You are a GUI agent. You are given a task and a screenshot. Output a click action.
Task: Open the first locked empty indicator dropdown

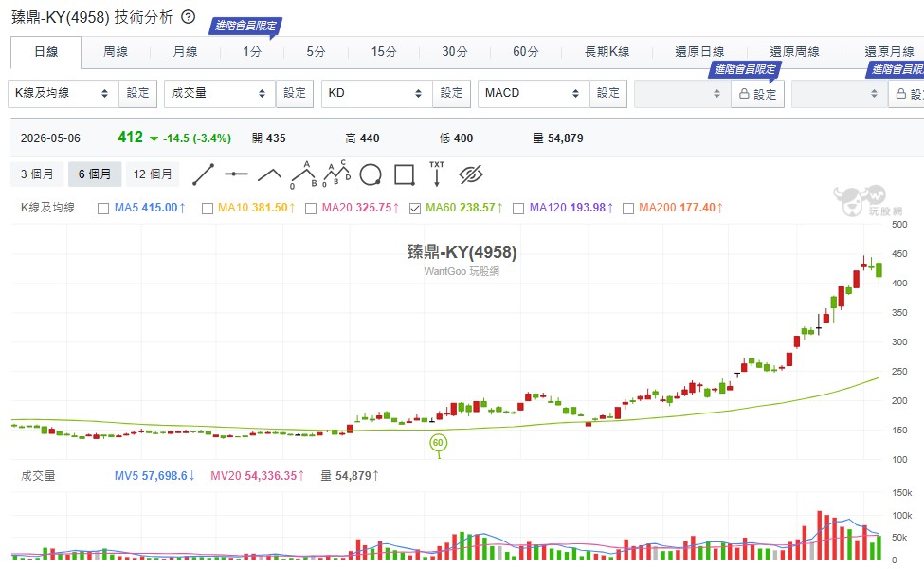coord(682,94)
